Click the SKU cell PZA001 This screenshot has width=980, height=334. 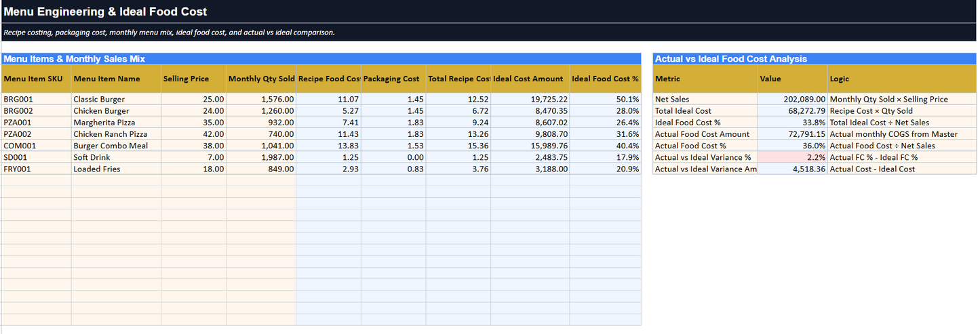coord(37,122)
